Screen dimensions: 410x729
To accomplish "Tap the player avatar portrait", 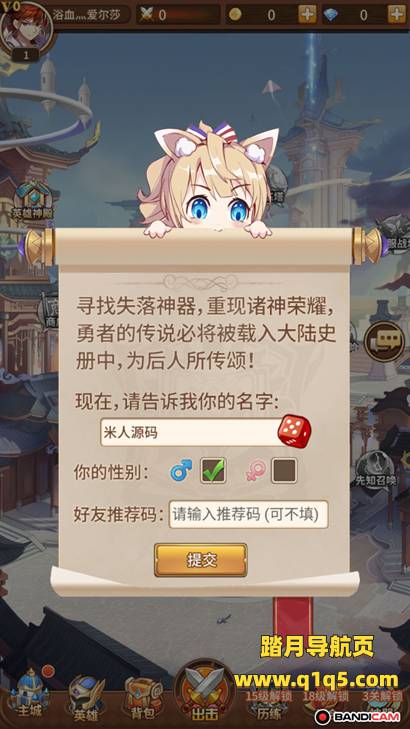I will tap(26, 28).
